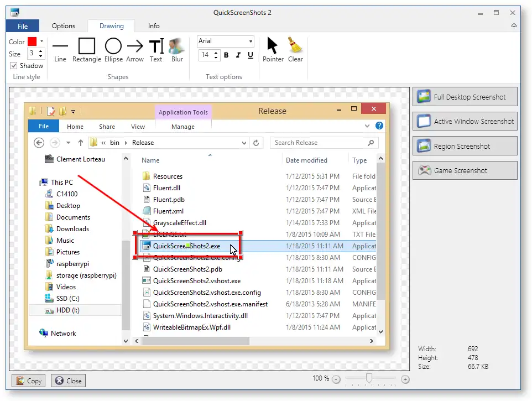Image resolution: width=532 pixels, height=401 pixels.
Task: Switch to the Info tab
Action: (154, 26)
